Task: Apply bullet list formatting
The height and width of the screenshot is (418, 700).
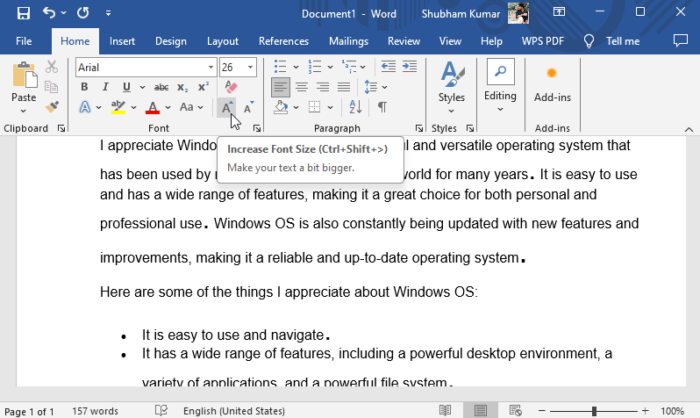Action: [x=280, y=67]
